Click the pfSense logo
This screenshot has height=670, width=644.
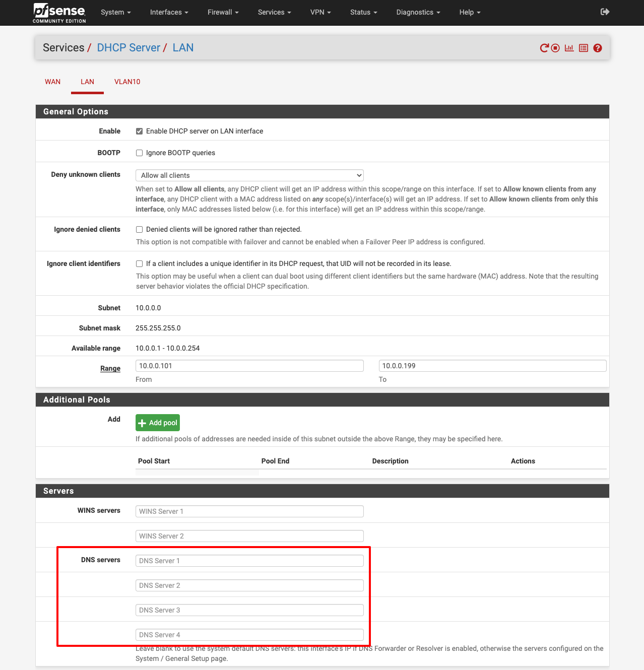(x=59, y=13)
